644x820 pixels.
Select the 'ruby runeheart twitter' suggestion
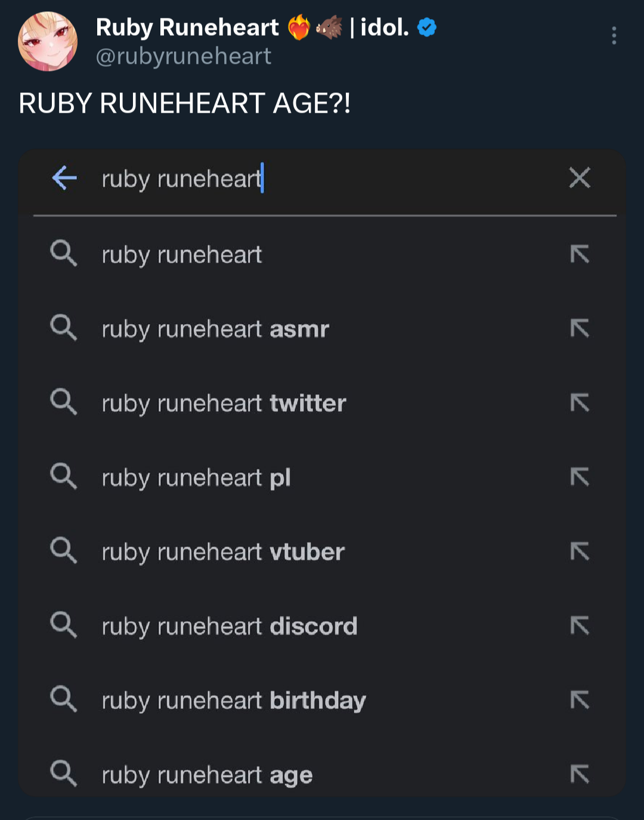click(x=224, y=404)
